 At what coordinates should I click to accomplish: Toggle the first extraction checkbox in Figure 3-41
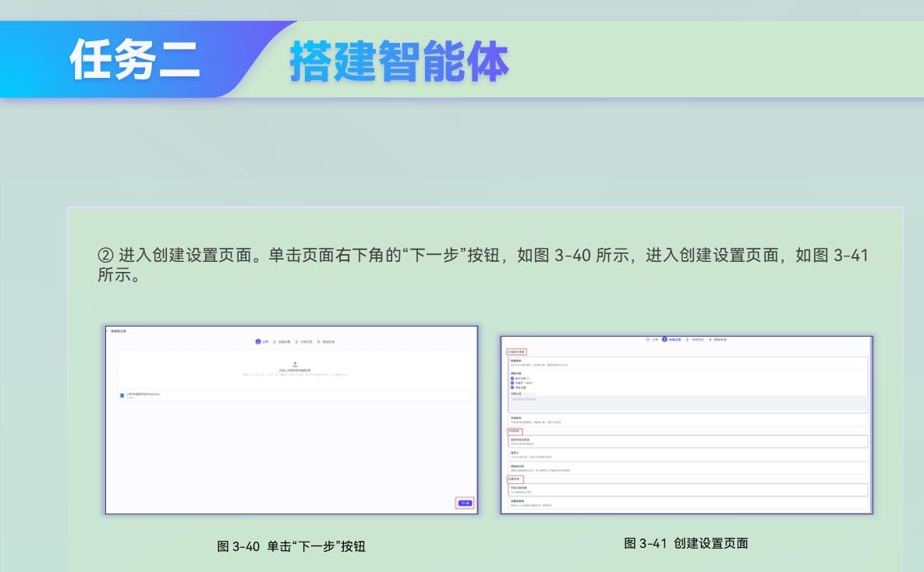[512, 378]
